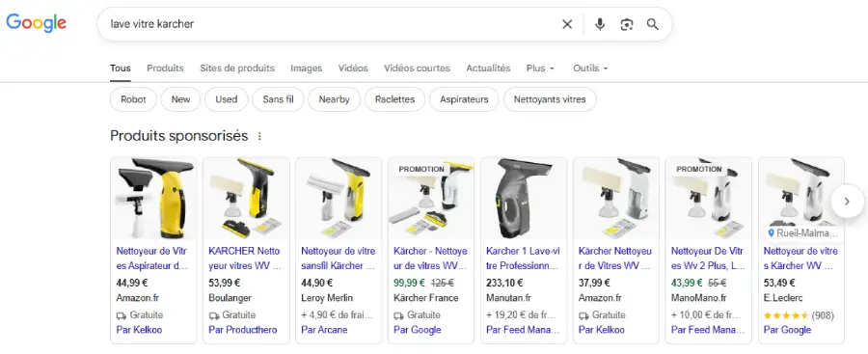Click the Par Producthero link
Image resolution: width=868 pixels, height=354 pixels.
point(243,330)
